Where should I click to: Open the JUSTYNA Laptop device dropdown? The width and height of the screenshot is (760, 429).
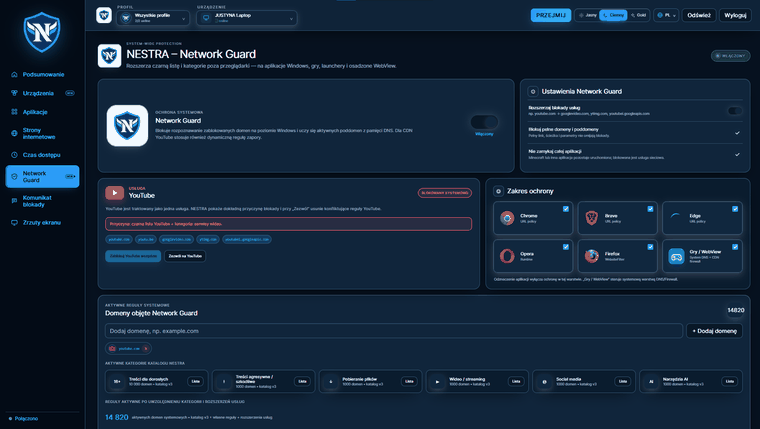(247, 18)
